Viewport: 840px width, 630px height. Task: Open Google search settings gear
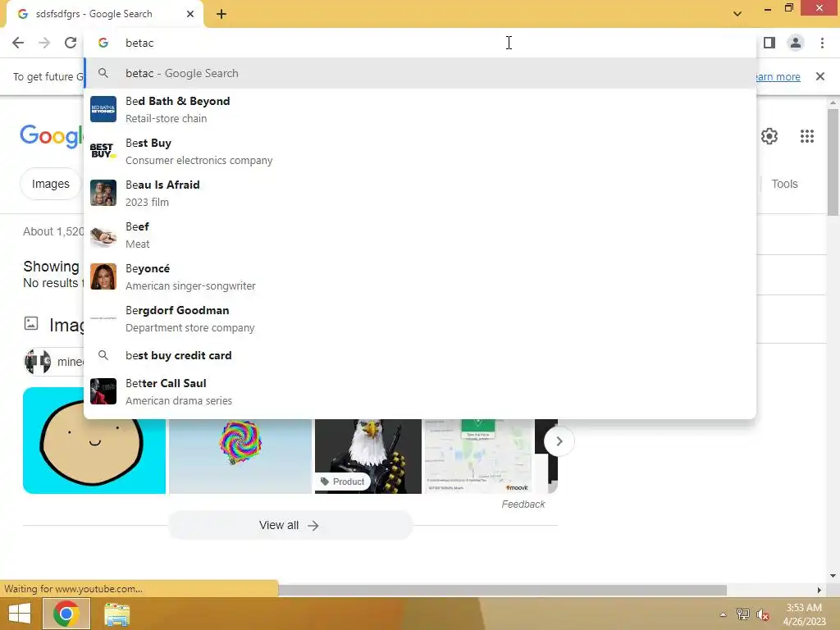click(769, 136)
